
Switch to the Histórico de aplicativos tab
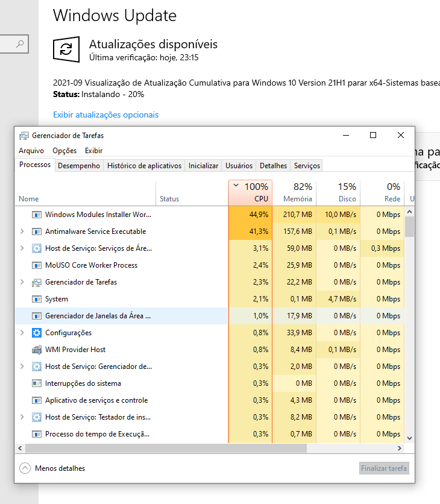pyautogui.click(x=144, y=166)
